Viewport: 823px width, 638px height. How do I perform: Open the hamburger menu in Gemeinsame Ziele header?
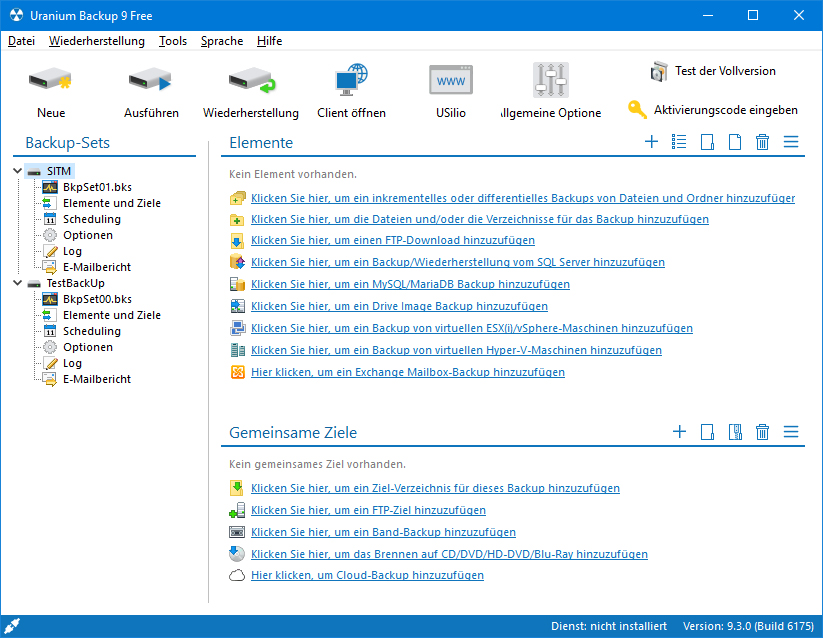tap(791, 432)
